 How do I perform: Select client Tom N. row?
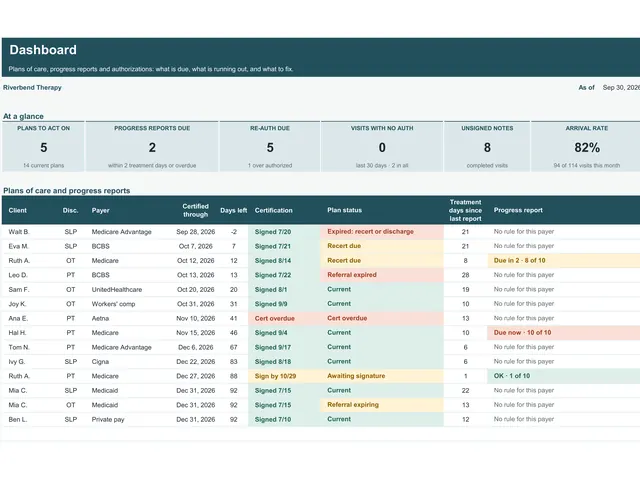click(x=321, y=347)
